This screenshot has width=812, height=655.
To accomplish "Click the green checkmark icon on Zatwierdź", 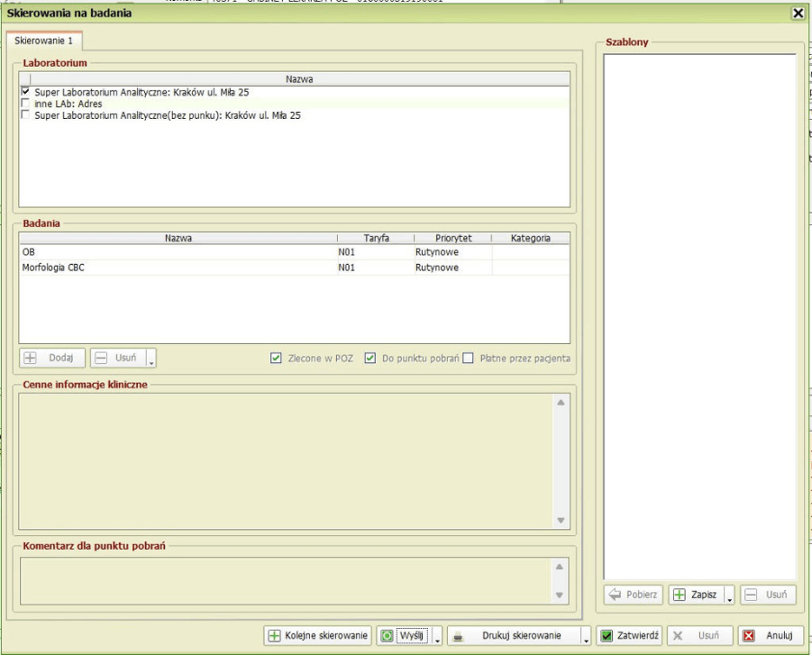I will tap(607, 636).
